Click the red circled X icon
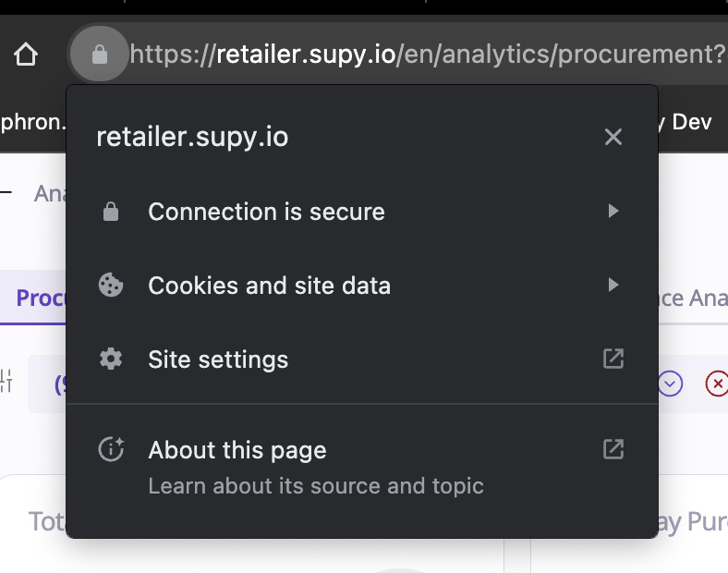Image resolution: width=728 pixels, height=573 pixels. (x=716, y=383)
